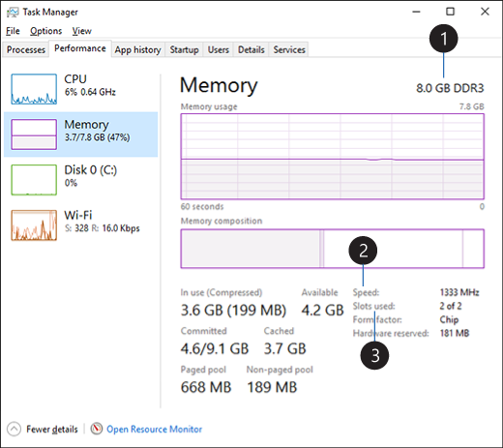
Task: Click the Memory composition bar
Action: coord(333,249)
